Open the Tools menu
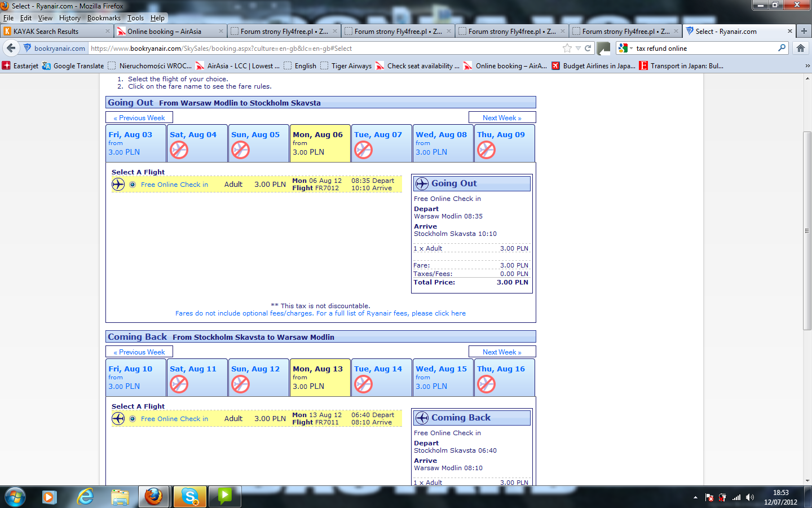812x508 pixels. coord(135,18)
